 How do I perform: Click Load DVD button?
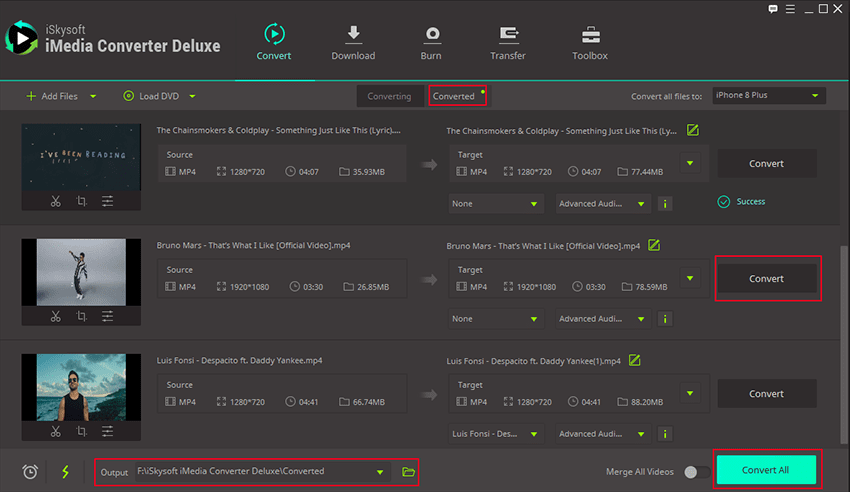click(151, 96)
